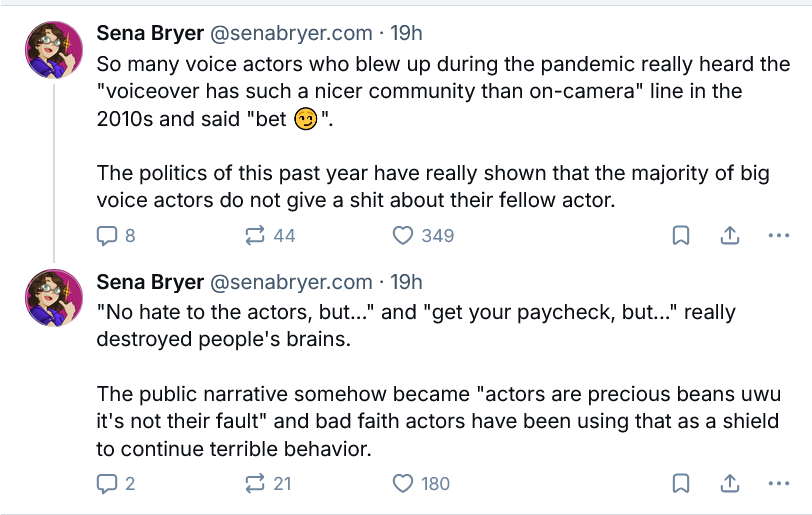This screenshot has width=812, height=515.
Task: Bookmark the second post about bad faith actors
Action: point(680,483)
